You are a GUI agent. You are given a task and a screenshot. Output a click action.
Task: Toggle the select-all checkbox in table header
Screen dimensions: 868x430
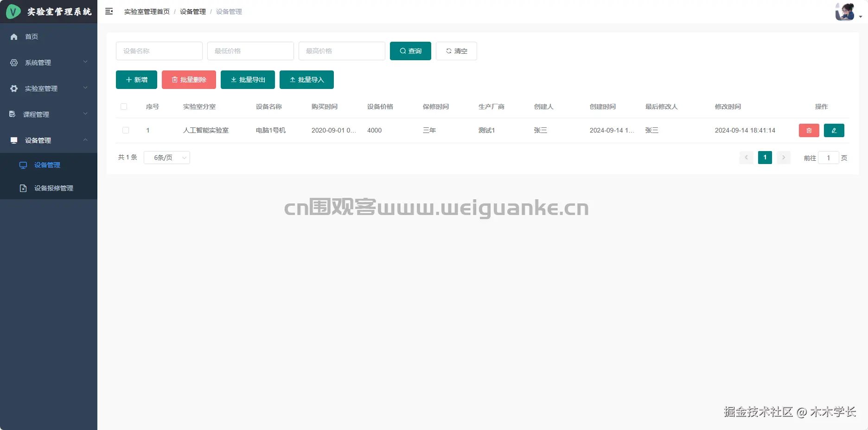point(124,107)
